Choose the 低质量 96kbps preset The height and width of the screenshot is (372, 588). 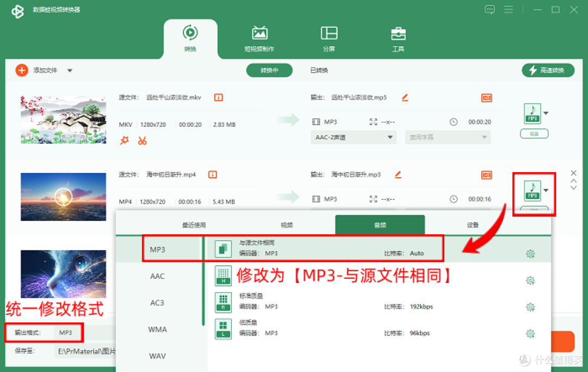(379, 328)
